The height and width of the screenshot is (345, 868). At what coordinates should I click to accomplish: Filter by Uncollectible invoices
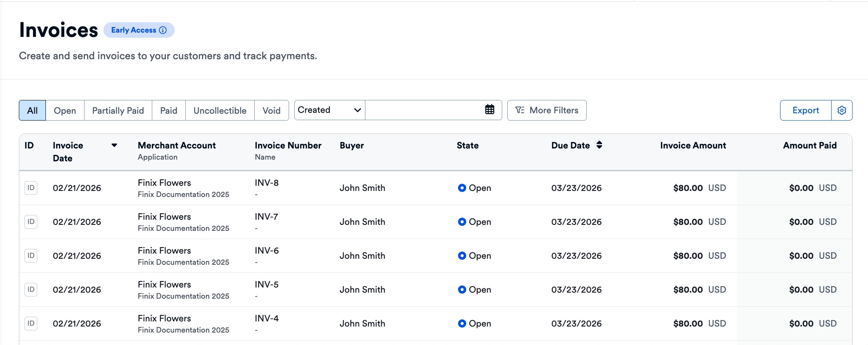click(220, 111)
